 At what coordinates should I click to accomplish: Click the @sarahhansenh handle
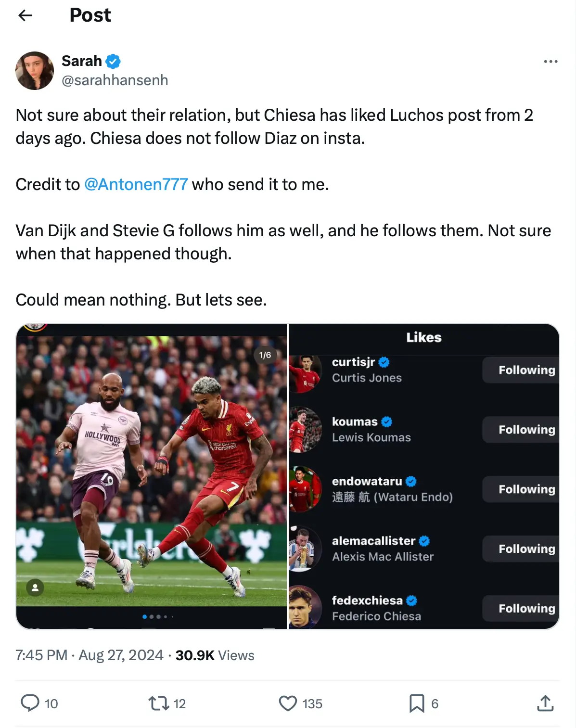[115, 80]
